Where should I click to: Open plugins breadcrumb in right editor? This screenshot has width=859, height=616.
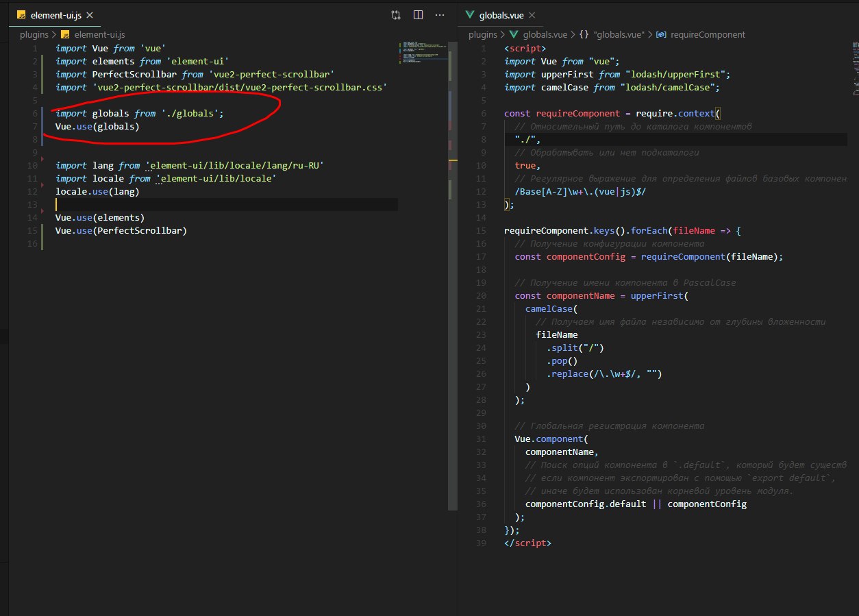point(483,34)
